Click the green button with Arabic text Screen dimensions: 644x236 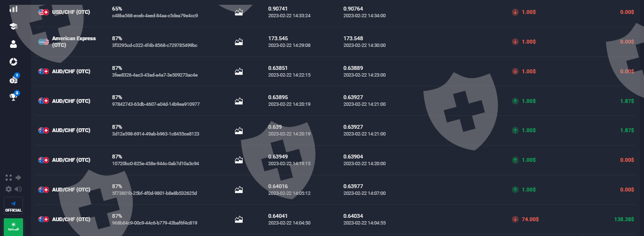13,226
